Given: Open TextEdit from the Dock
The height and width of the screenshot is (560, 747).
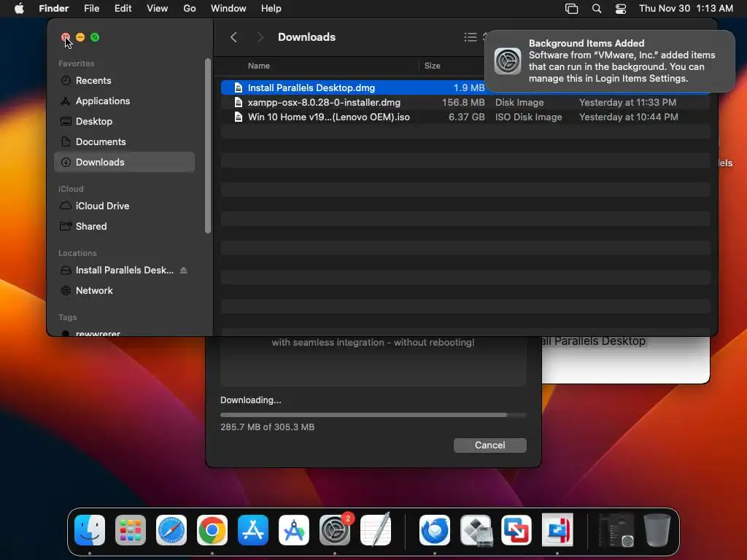Looking at the screenshot, I should pyautogui.click(x=376, y=530).
